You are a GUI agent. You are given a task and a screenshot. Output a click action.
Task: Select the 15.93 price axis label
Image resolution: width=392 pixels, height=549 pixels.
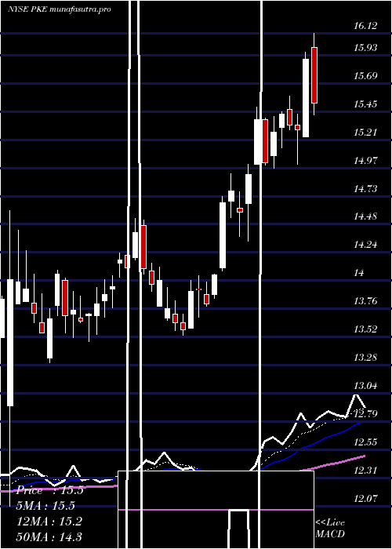[365, 47]
